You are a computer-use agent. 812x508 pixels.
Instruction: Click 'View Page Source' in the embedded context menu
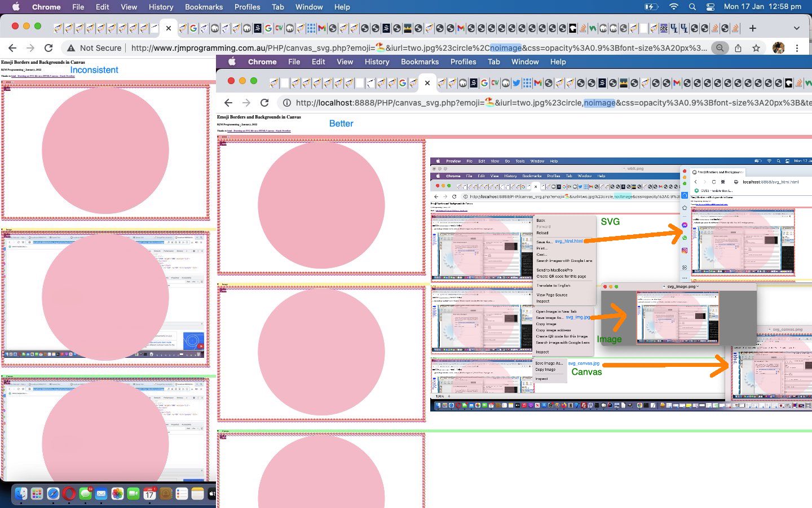[x=551, y=295]
